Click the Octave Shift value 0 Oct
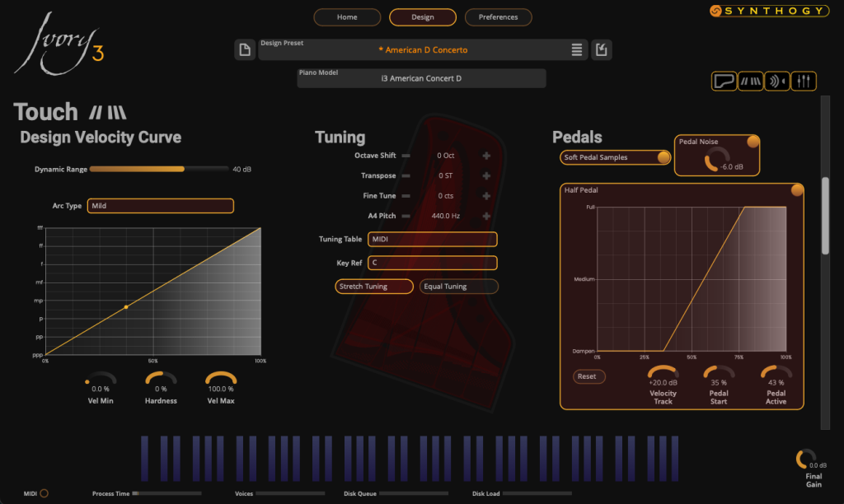This screenshot has height=504, width=844. coord(446,156)
